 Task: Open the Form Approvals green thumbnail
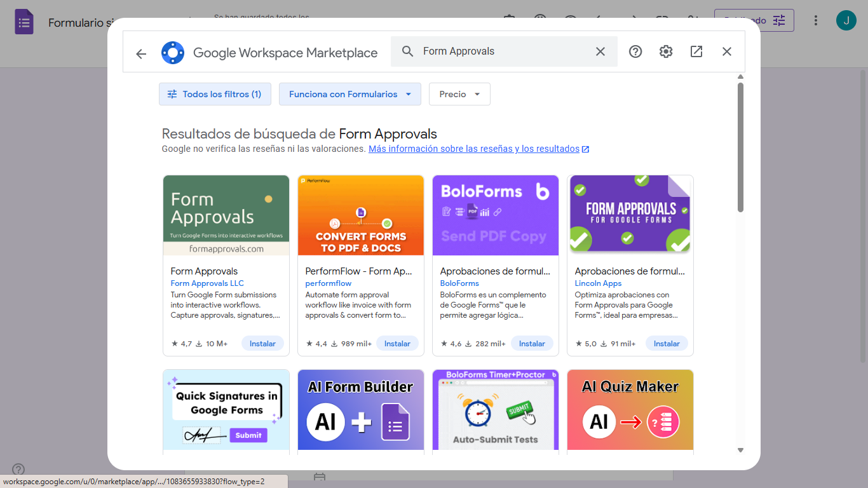[226, 215]
